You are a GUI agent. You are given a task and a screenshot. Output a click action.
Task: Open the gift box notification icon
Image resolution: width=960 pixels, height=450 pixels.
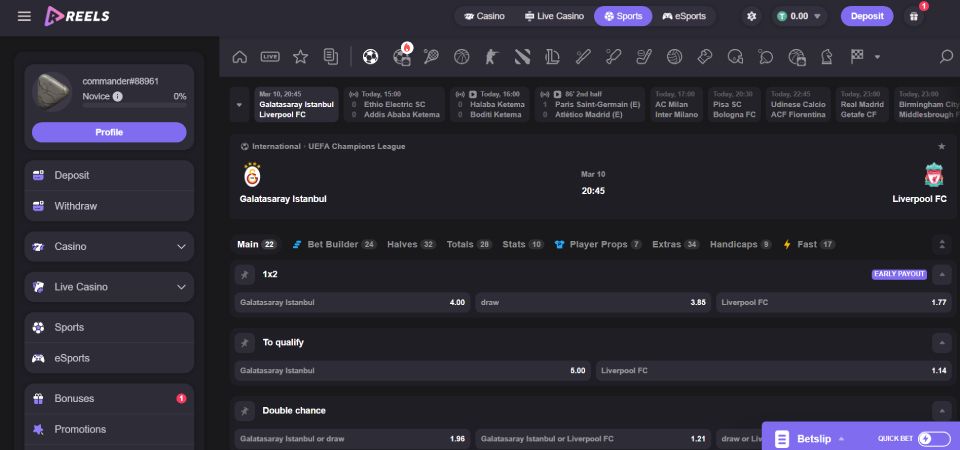click(914, 17)
